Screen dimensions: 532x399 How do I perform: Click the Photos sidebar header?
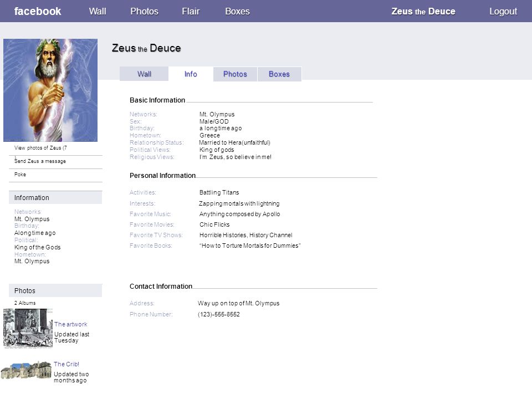pyautogui.click(x=55, y=291)
